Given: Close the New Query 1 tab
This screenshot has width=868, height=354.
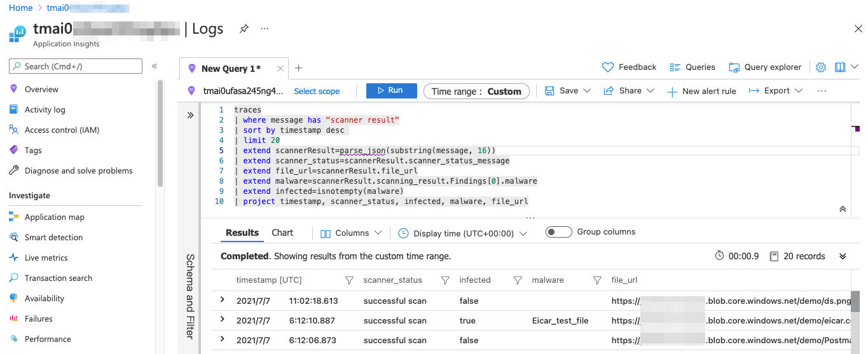Looking at the screenshot, I should point(280,69).
